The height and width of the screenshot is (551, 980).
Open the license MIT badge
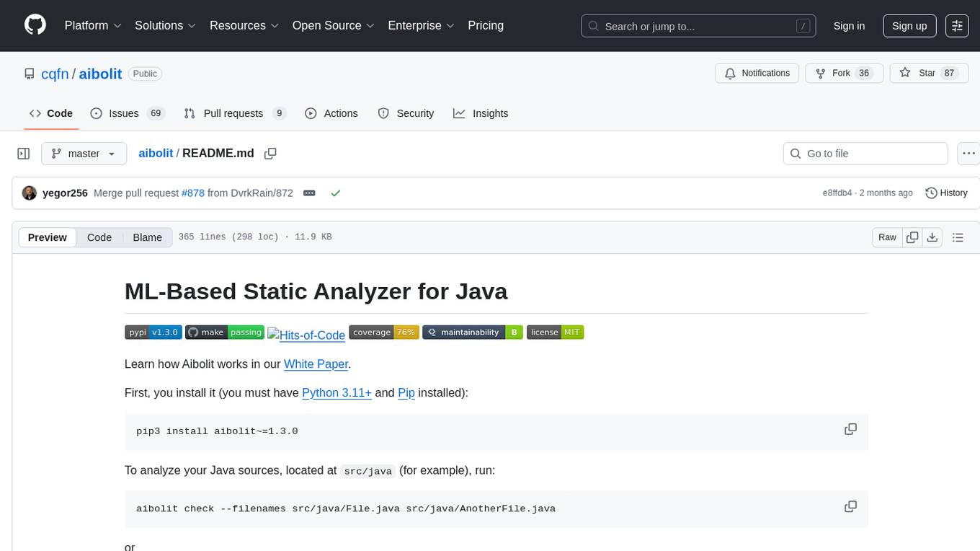point(555,332)
